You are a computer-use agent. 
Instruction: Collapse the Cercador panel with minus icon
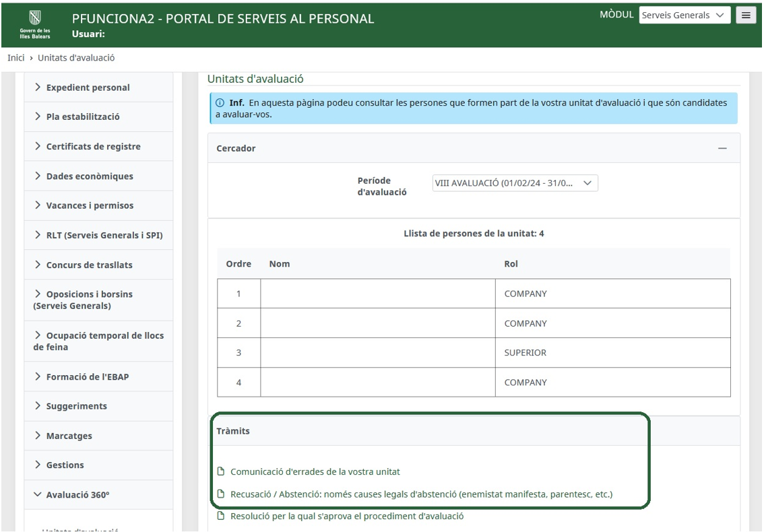(722, 148)
